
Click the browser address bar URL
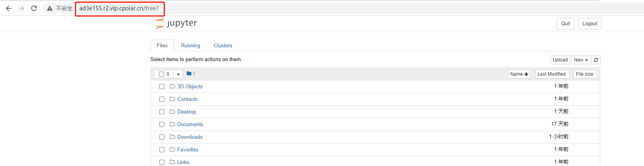tap(119, 8)
